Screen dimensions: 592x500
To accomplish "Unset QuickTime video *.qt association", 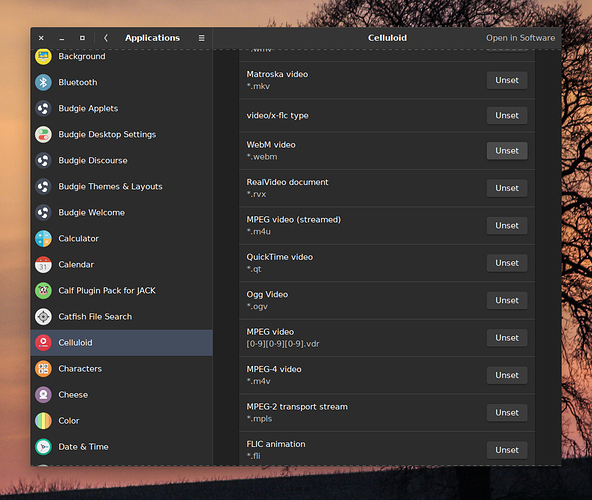I will point(507,263).
